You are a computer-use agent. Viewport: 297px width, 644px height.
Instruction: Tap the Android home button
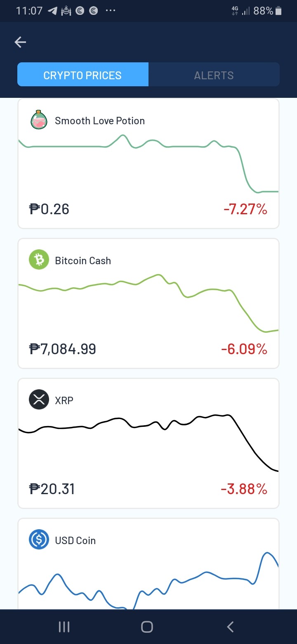point(147,627)
